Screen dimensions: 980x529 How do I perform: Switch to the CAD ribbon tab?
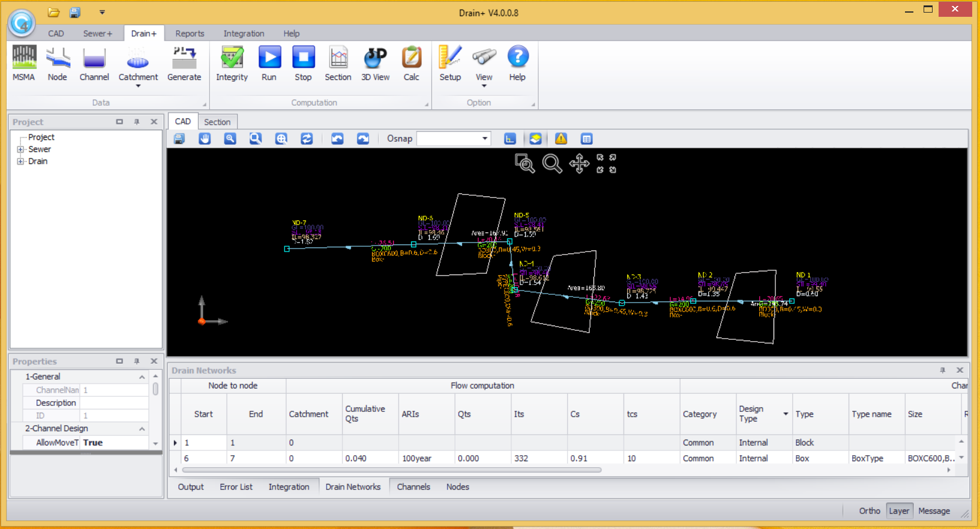point(56,34)
